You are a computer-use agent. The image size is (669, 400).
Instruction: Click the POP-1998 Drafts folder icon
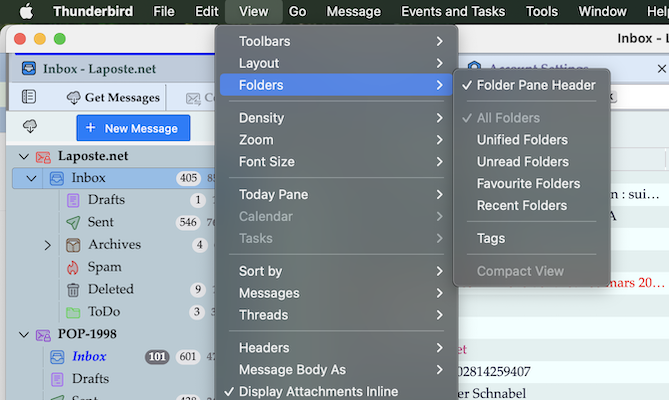click(x=57, y=379)
